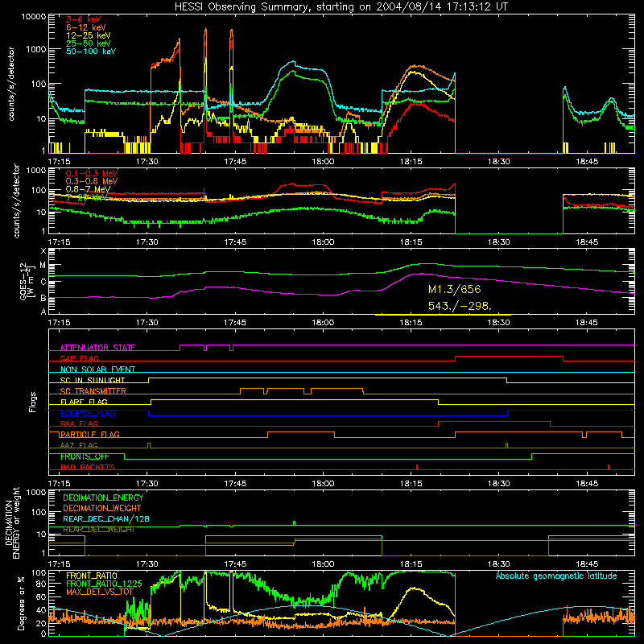Image resolution: width=644 pixels, height=644 pixels.
Task: Click the FRONT_RATIO_1225 legend label
Action: coord(104,584)
